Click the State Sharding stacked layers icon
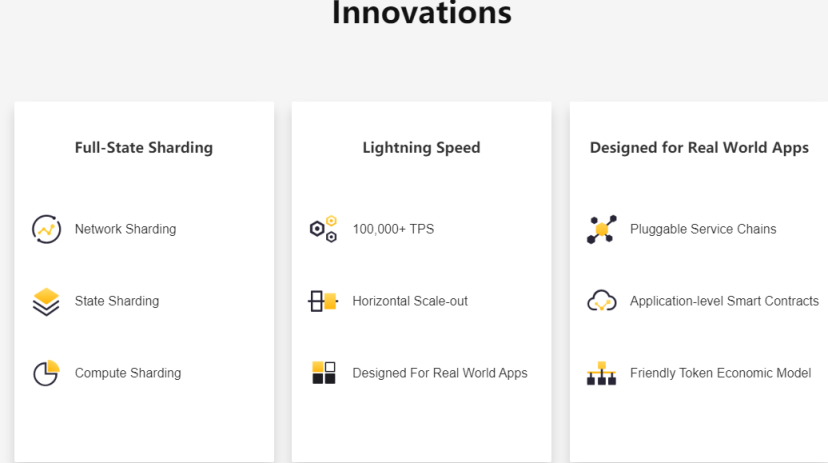 (x=46, y=301)
